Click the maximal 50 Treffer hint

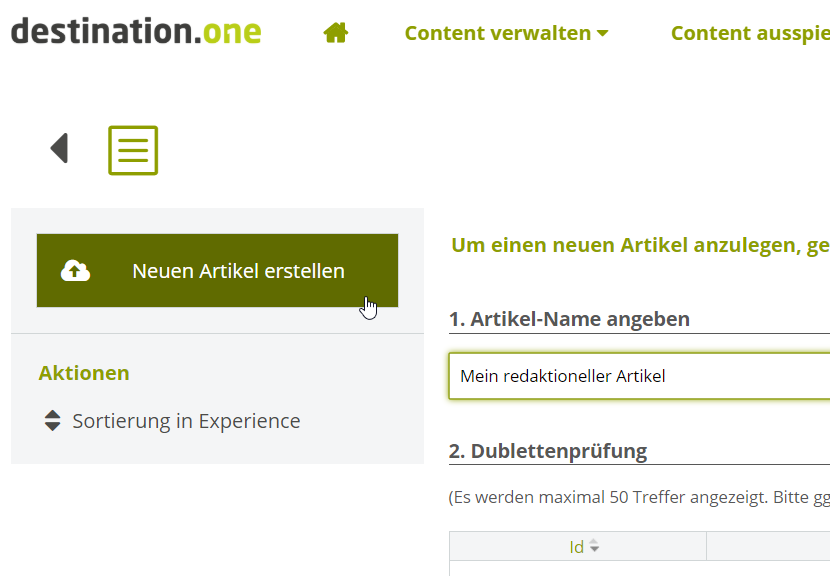point(640,497)
